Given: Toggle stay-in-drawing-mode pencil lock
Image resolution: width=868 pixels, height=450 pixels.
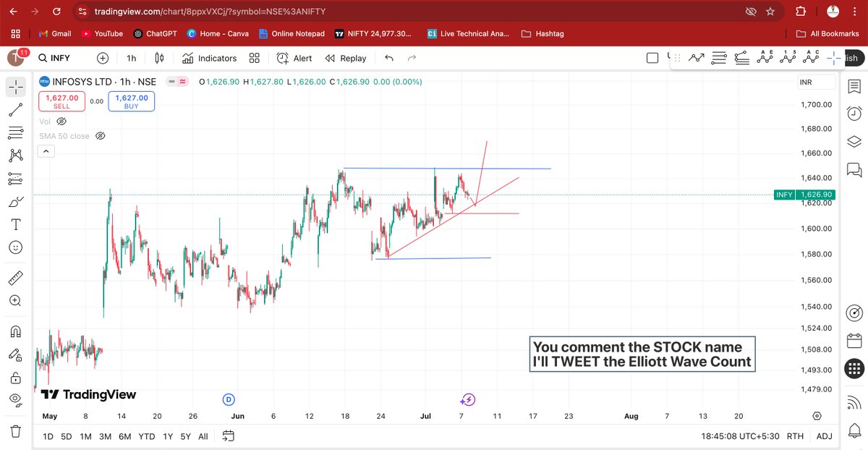Looking at the screenshot, I should [16, 355].
